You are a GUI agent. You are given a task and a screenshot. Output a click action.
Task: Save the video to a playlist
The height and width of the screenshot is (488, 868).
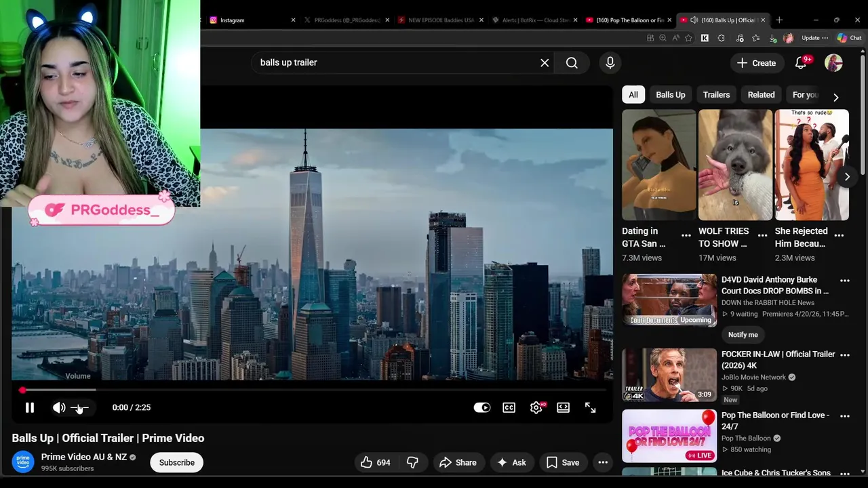tap(563, 462)
